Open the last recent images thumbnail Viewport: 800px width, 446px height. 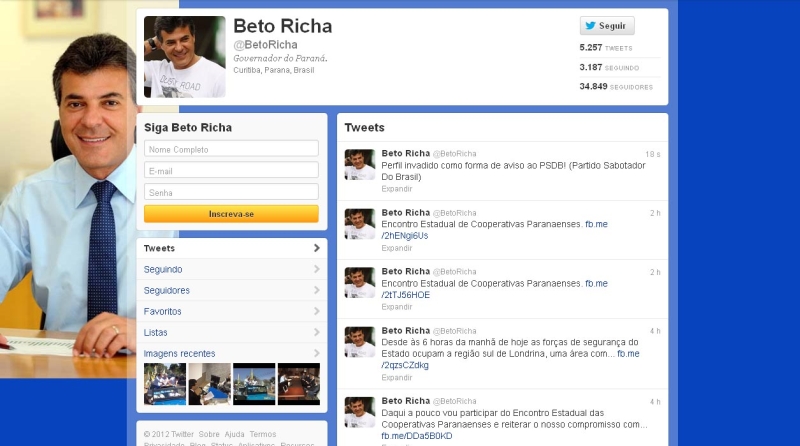pos(298,384)
